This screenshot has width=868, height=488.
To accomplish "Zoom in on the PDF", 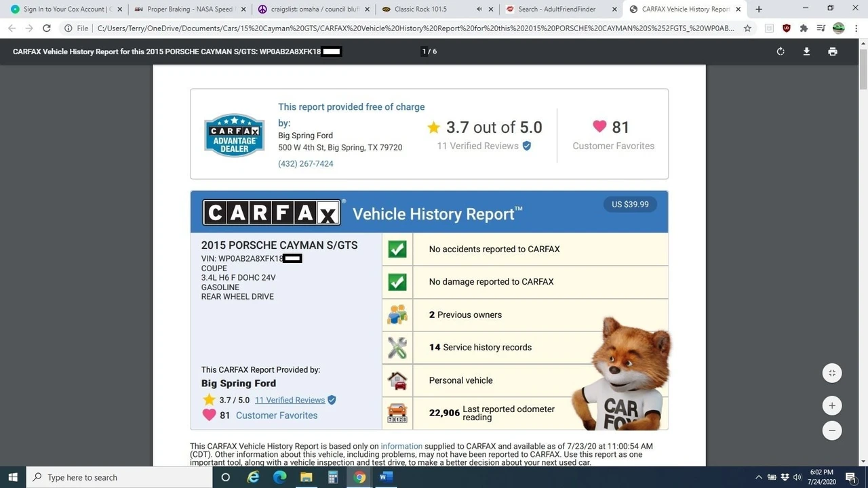I will click(832, 405).
